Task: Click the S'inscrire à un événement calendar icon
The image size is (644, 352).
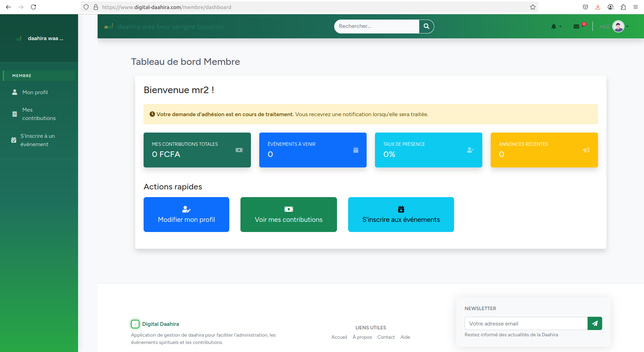Action: pos(14,140)
